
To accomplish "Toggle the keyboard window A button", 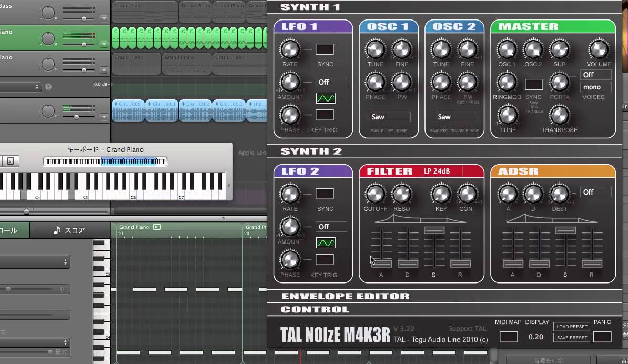I will pyautogui.click(x=11, y=161).
